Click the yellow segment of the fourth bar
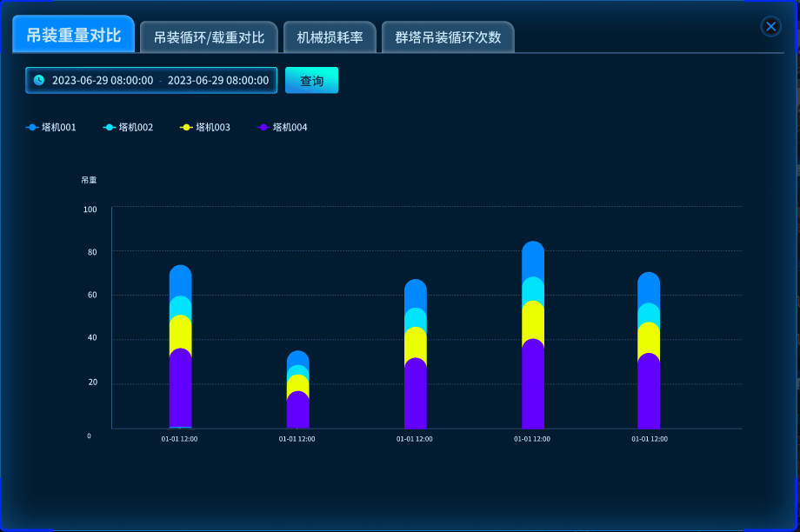Viewport: 800px width, 532px height. point(533,322)
